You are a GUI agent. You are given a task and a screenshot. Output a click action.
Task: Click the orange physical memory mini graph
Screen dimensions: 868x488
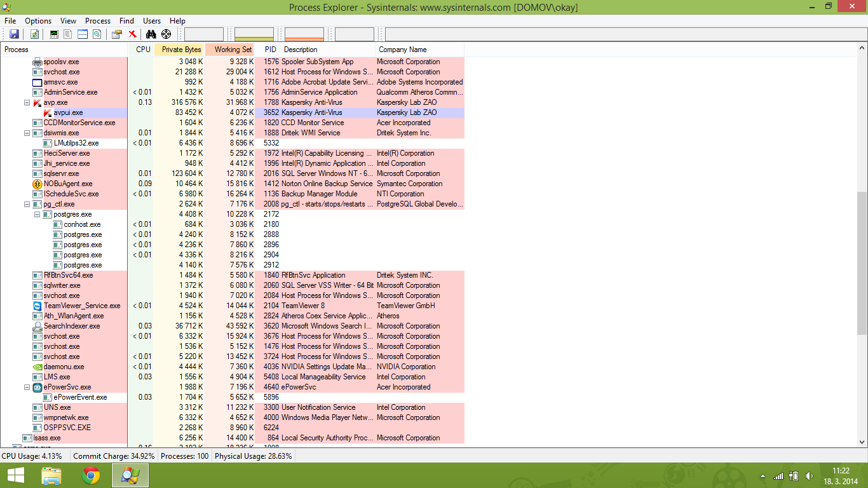click(304, 34)
